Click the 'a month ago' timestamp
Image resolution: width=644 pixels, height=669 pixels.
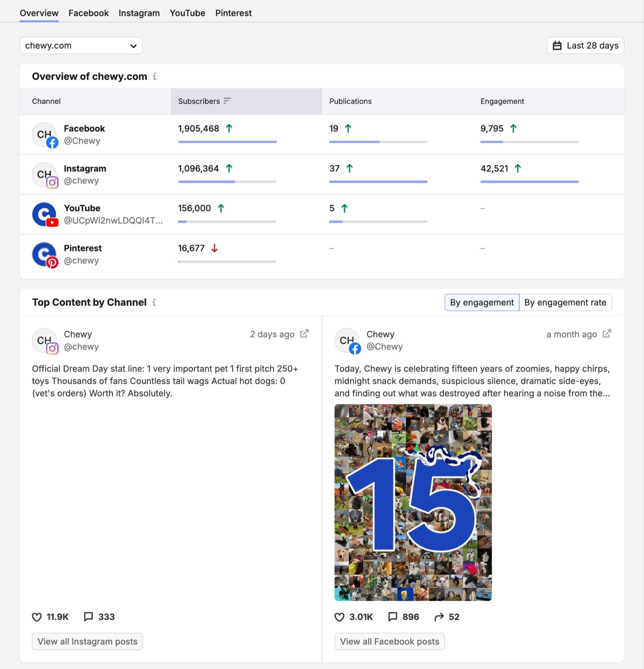point(572,334)
